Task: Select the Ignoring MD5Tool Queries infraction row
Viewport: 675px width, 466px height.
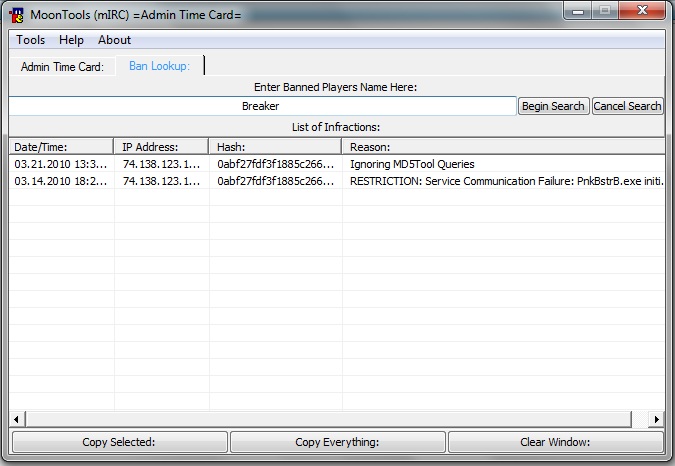Action: [x=337, y=164]
